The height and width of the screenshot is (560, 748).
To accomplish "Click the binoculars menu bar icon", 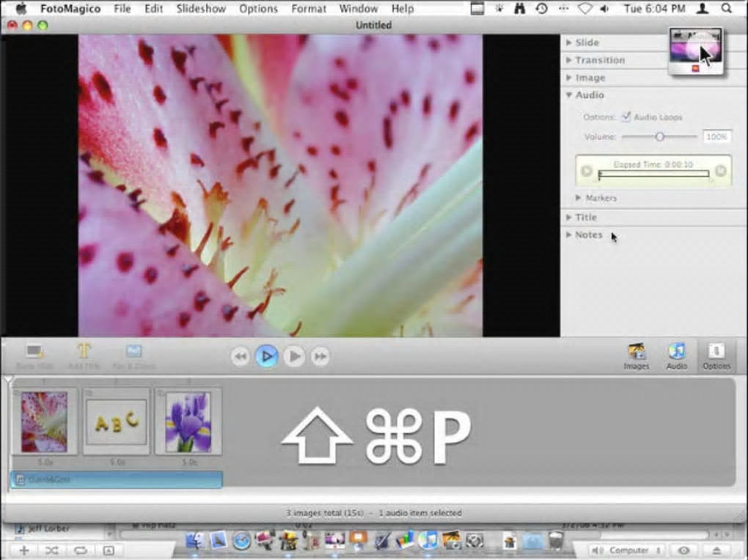I will [x=519, y=9].
